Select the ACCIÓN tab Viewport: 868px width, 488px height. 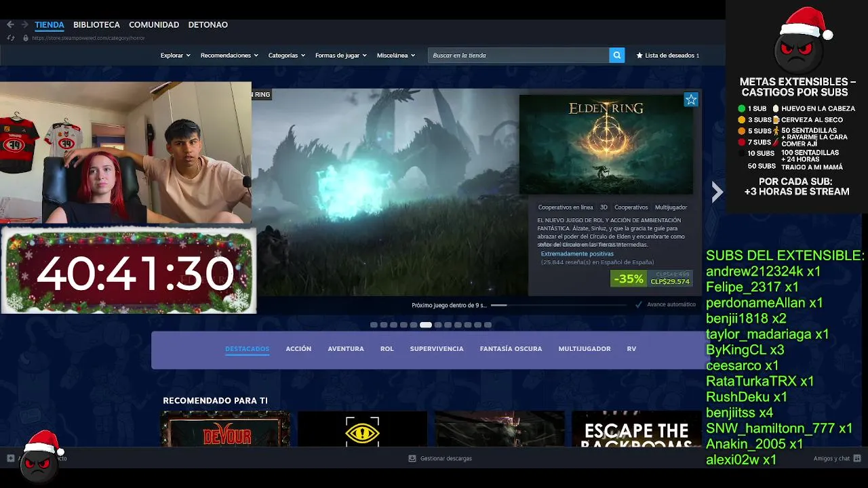[x=298, y=349]
